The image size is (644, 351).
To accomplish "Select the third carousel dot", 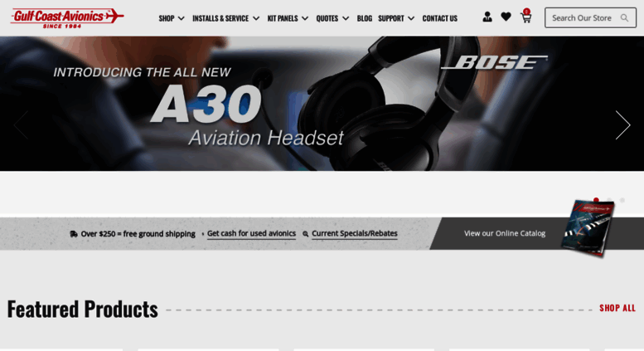I will pyautogui.click(x=622, y=200).
